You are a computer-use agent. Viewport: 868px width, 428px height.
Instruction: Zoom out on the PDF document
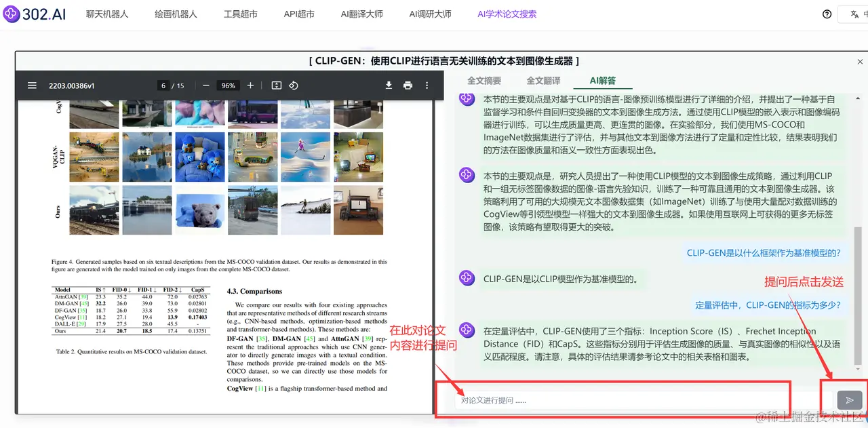pyautogui.click(x=205, y=85)
